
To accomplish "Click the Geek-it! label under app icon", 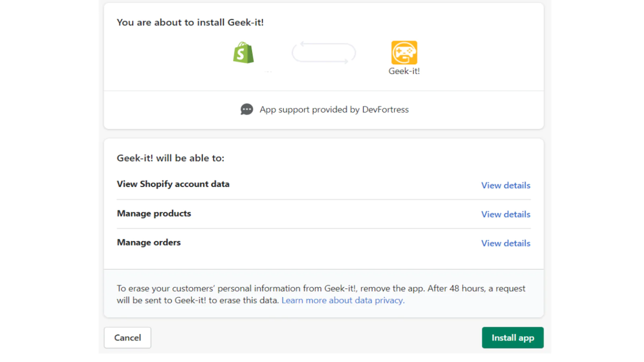I will tap(404, 71).
